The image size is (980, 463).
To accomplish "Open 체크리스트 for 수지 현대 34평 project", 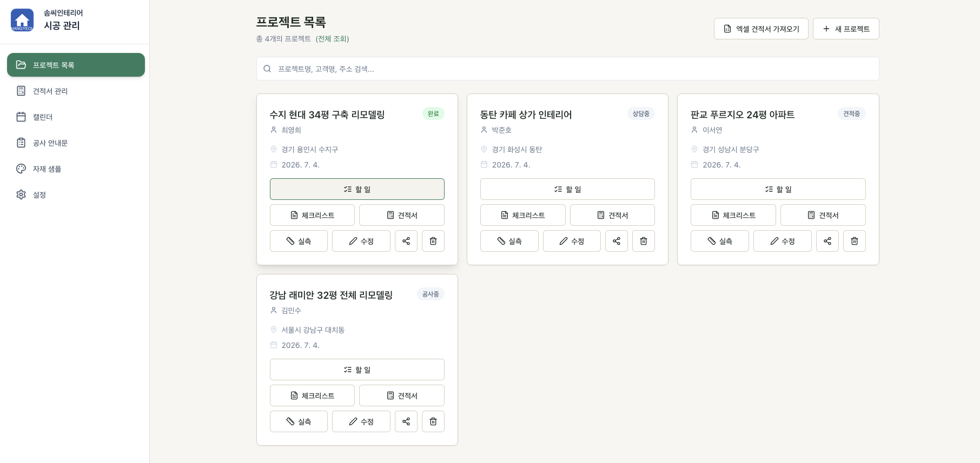I will [312, 215].
